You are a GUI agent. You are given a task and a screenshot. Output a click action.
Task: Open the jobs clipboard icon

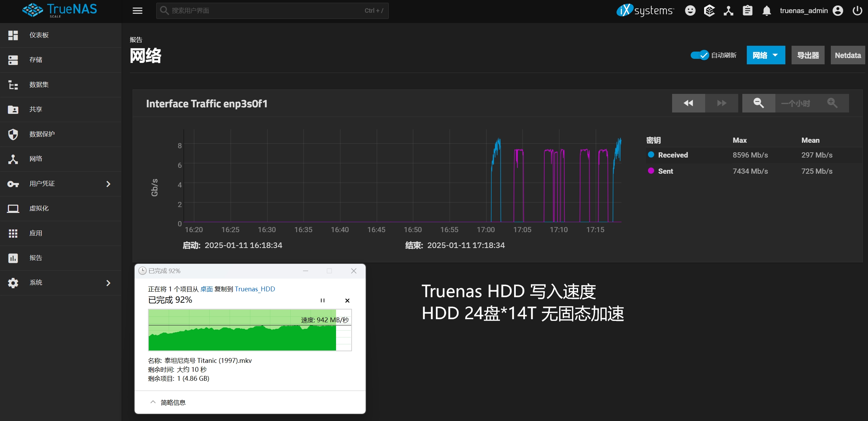[x=747, y=11]
